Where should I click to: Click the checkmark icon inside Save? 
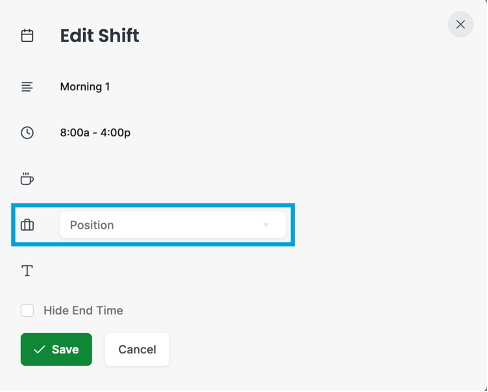(x=39, y=349)
